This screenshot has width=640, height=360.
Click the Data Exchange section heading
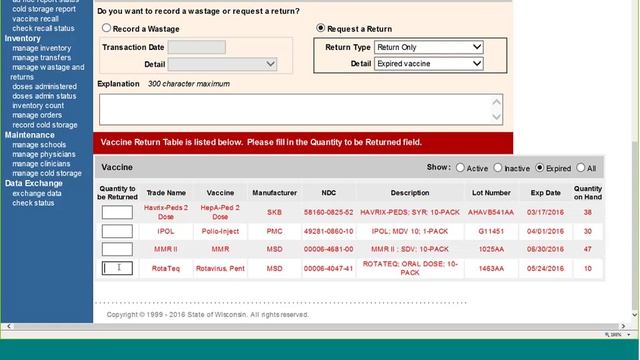click(x=33, y=183)
